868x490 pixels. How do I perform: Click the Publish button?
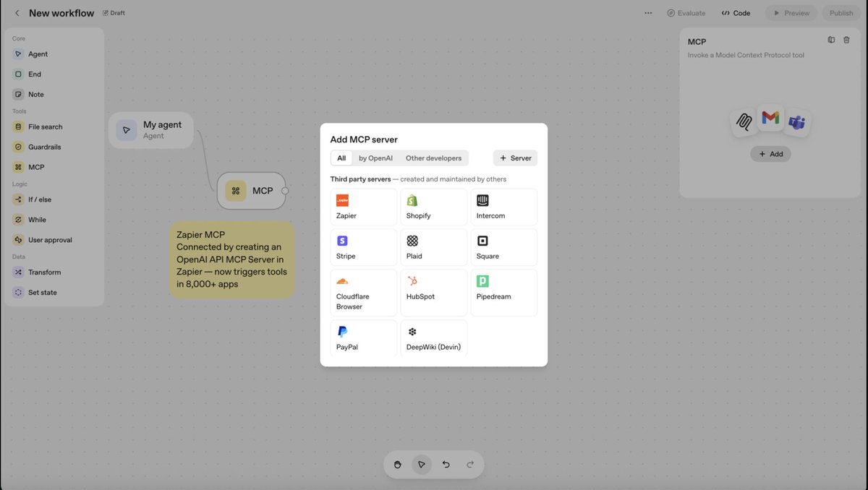[841, 13]
